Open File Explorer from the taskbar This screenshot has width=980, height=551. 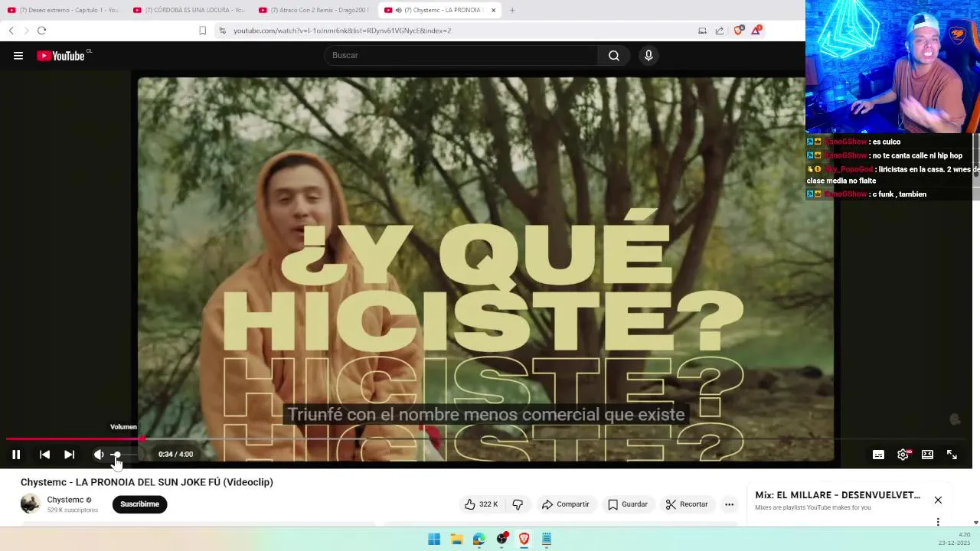pos(456,539)
